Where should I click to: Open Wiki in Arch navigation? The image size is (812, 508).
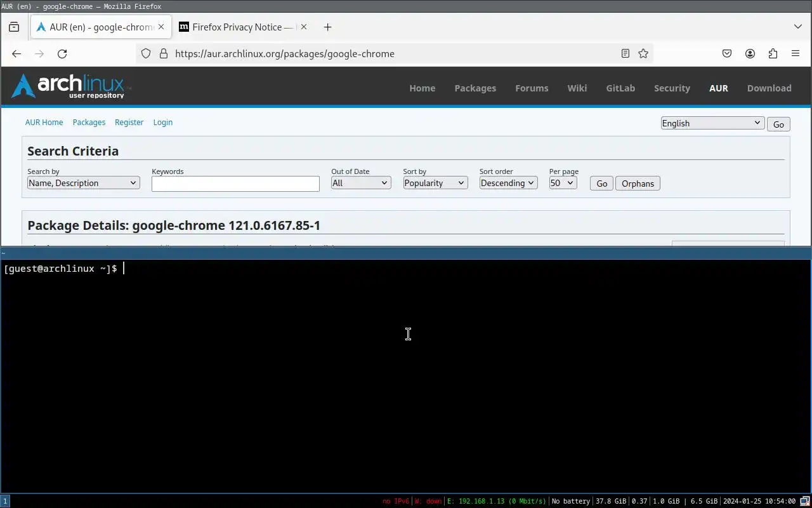click(x=577, y=88)
